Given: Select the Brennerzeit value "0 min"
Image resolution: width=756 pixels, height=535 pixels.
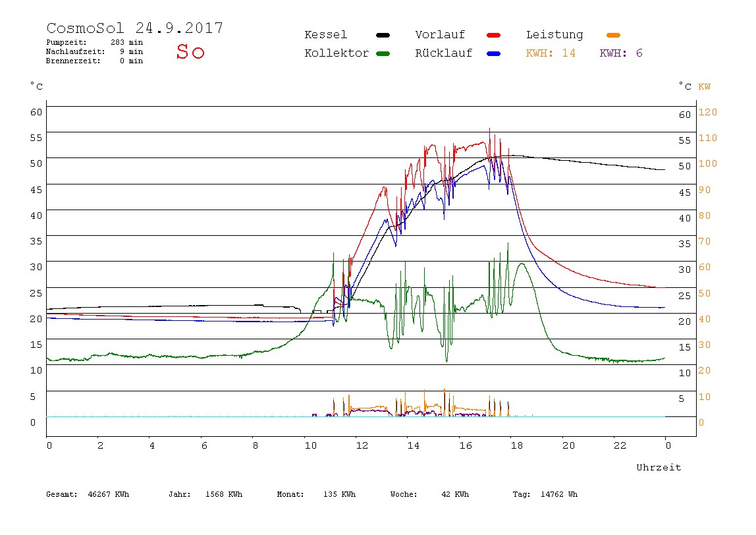Looking at the screenshot, I should 131,61.
